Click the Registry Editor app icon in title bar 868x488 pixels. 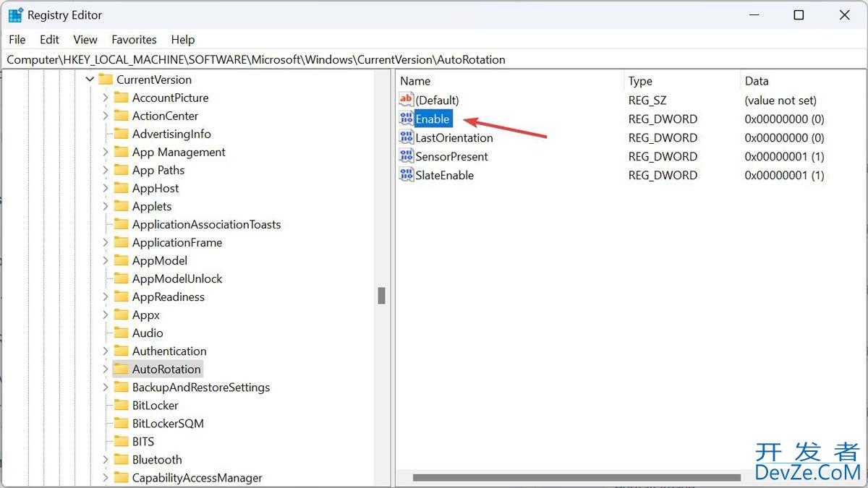click(16, 15)
